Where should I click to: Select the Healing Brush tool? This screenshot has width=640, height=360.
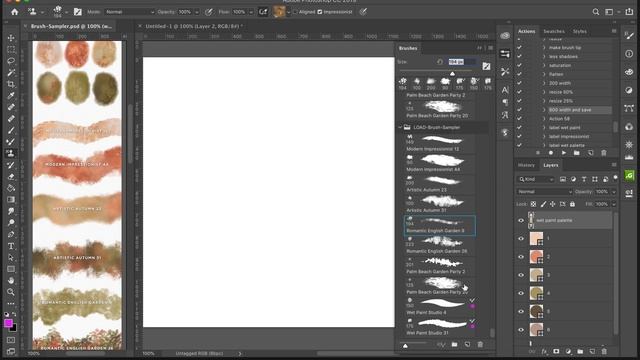11,107
